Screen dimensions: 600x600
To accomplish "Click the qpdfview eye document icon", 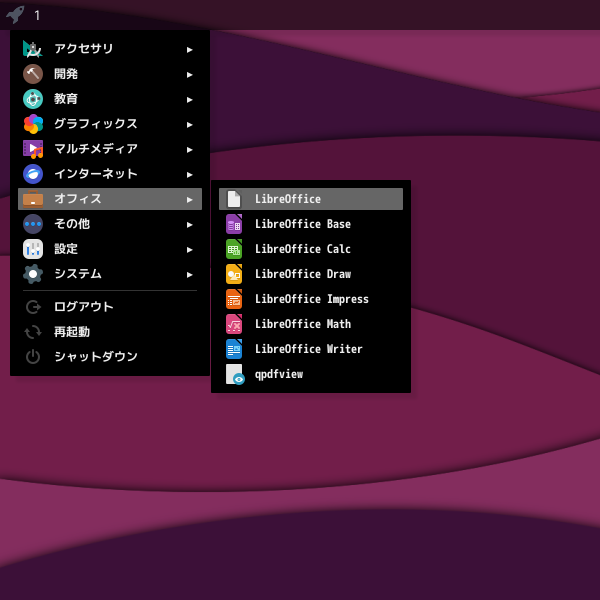I will point(235,374).
